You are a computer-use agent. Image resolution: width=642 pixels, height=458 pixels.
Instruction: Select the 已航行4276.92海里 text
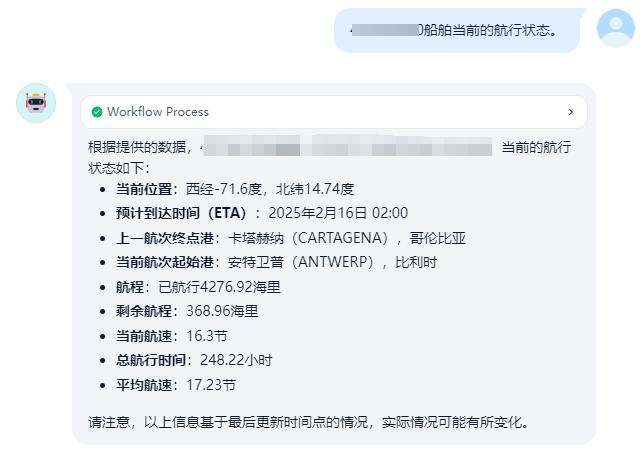tap(220, 287)
